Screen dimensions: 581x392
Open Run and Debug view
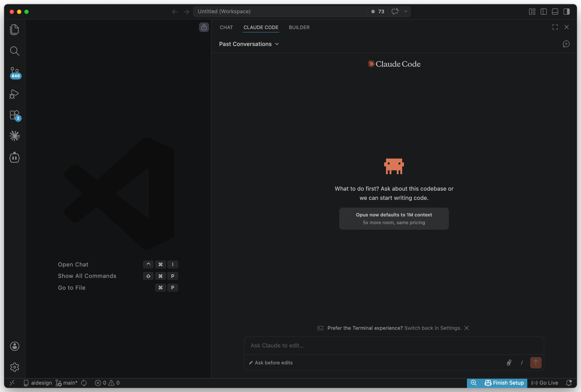tap(14, 94)
